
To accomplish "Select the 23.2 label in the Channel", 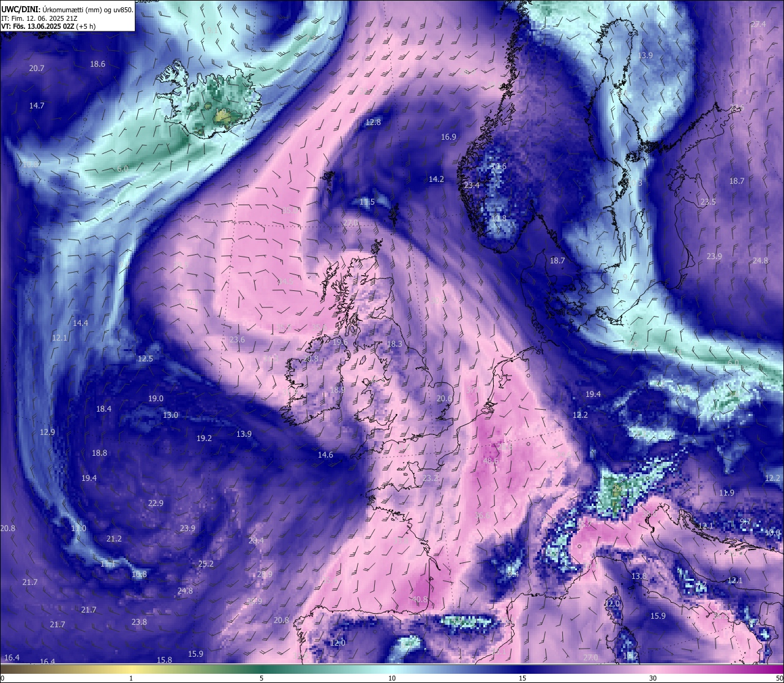I will 431,478.
